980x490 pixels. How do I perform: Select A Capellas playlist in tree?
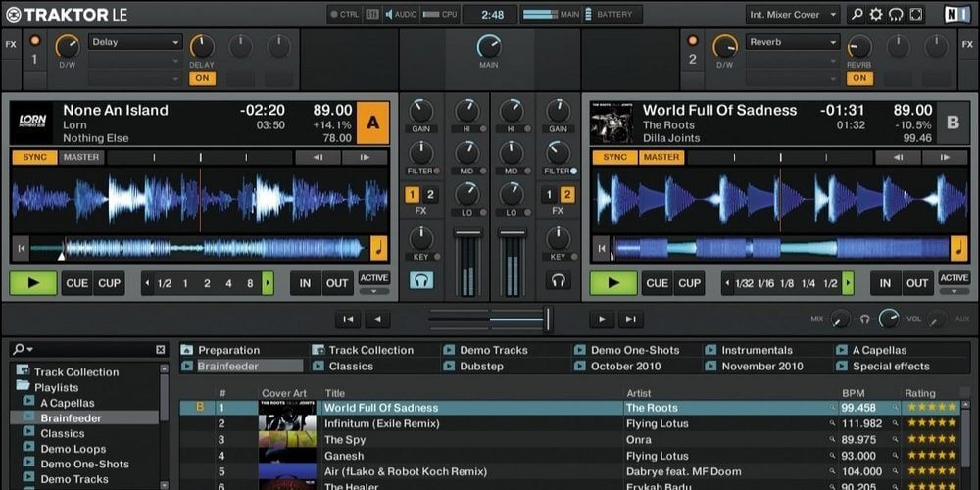[68, 403]
